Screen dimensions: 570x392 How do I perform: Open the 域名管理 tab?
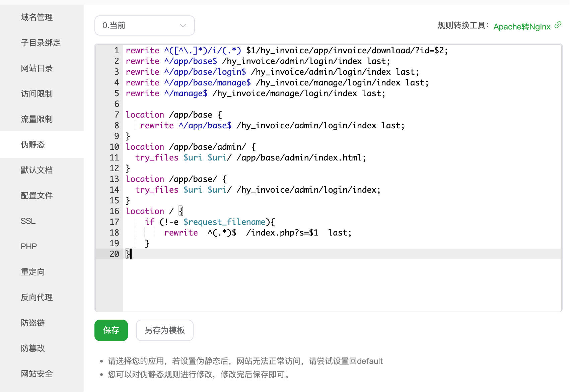click(37, 17)
